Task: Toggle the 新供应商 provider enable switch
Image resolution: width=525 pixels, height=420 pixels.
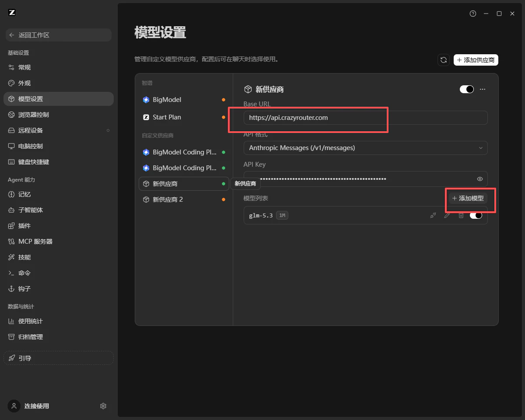Action: 467,89
